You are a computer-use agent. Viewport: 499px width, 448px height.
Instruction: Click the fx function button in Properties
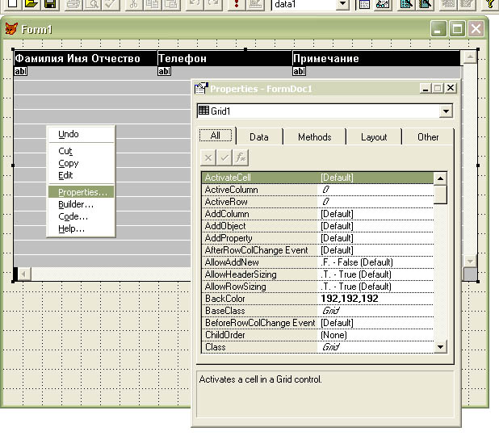[x=241, y=158]
